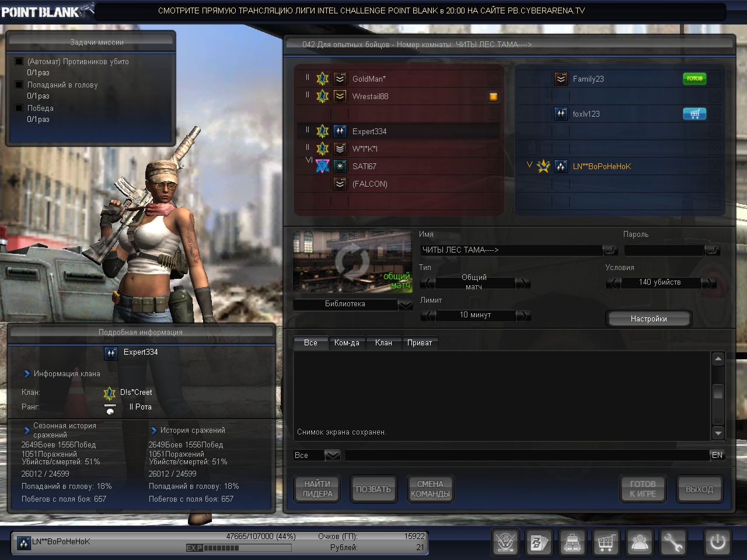Switch to the Все chat tab

point(310,343)
